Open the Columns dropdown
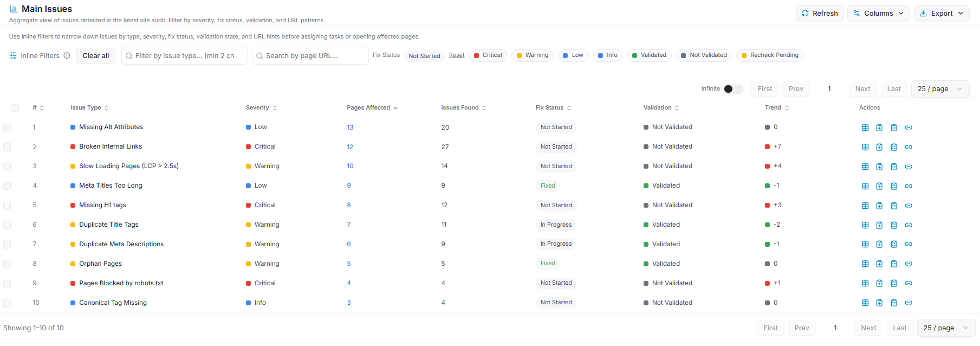Viewport: 980px width, 346px height. (878, 14)
